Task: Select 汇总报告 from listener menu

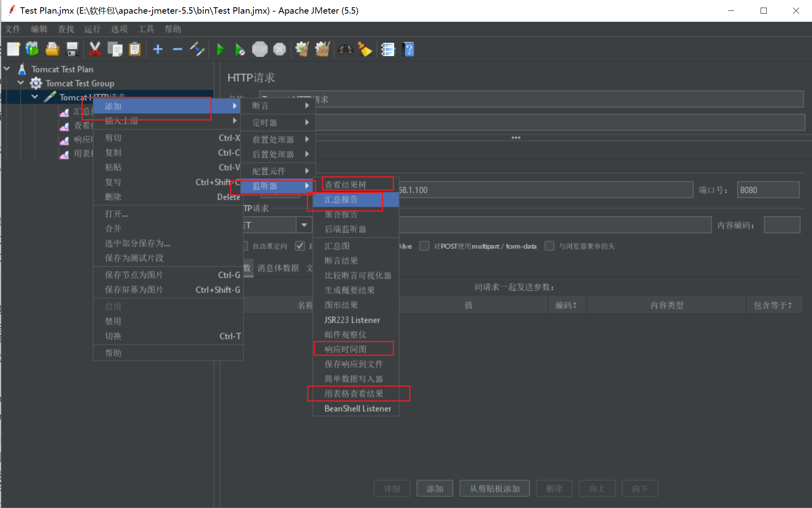Action: click(x=356, y=200)
